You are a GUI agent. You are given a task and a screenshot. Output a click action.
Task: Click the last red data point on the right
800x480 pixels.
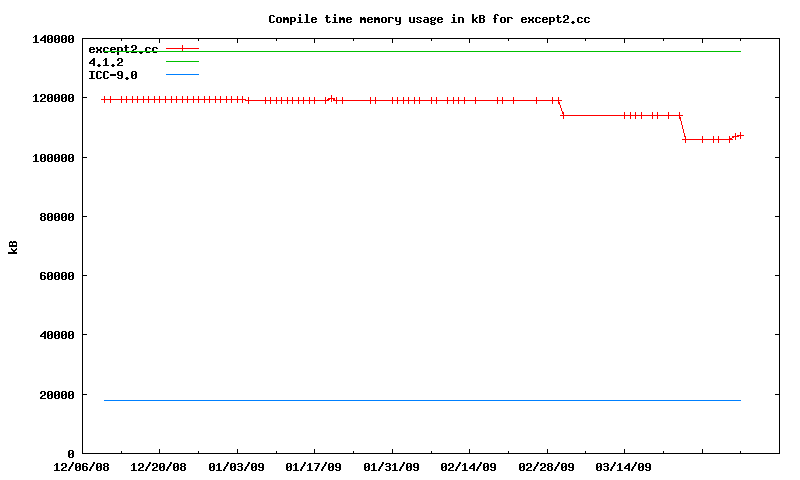(x=741, y=135)
